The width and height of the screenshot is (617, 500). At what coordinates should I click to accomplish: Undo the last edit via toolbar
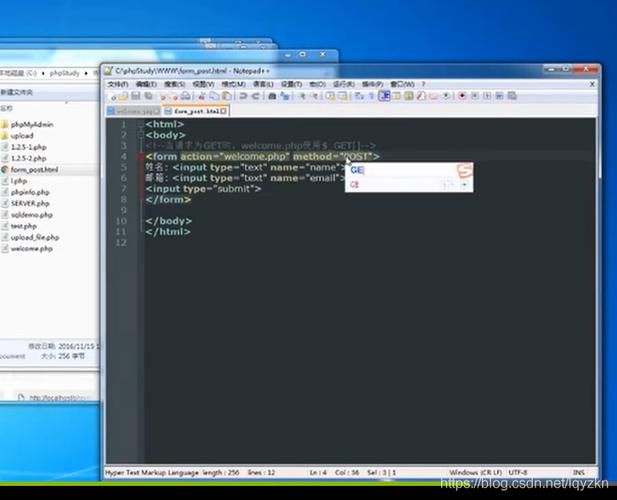243,96
